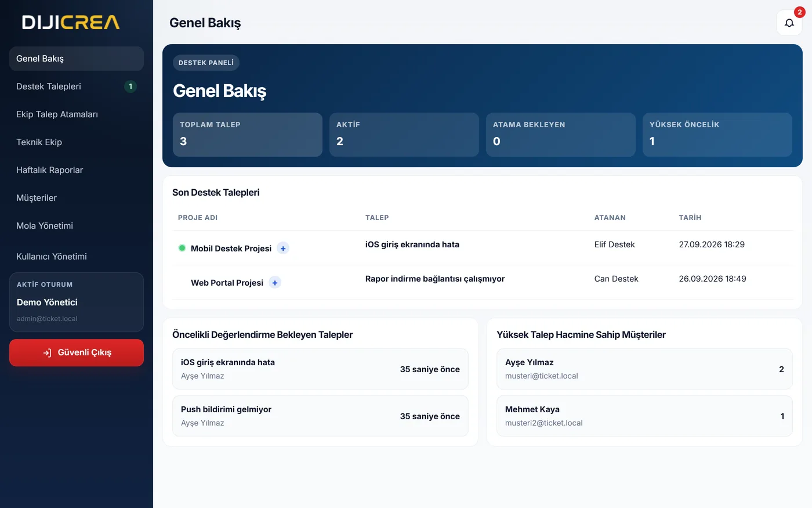The image size is (812, 508).
Task: Click assignee Elif Destek
Action: [614, 244]
